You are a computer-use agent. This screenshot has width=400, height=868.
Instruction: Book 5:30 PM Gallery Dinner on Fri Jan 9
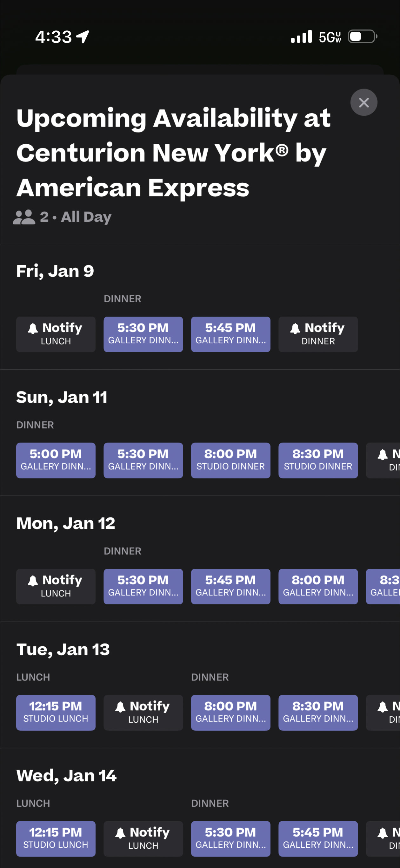coord(143,334)
